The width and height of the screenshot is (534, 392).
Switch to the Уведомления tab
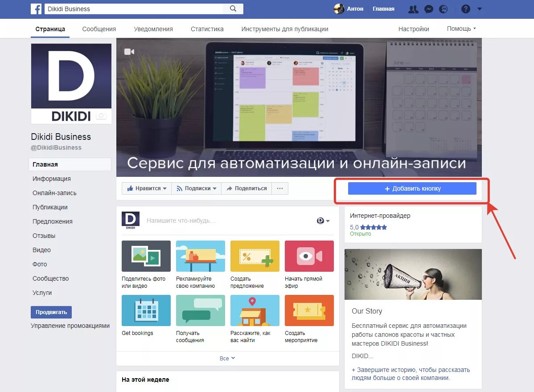[x=153, y=29]
